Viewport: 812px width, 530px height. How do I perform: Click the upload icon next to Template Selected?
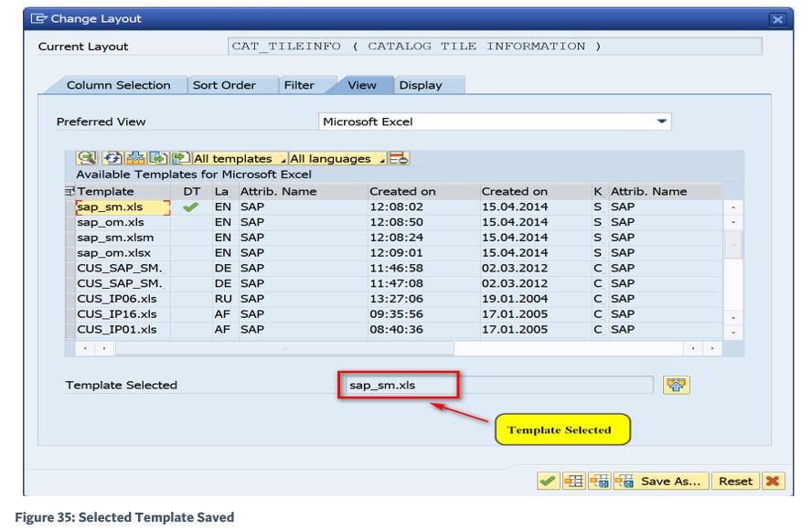coord(676,385)
